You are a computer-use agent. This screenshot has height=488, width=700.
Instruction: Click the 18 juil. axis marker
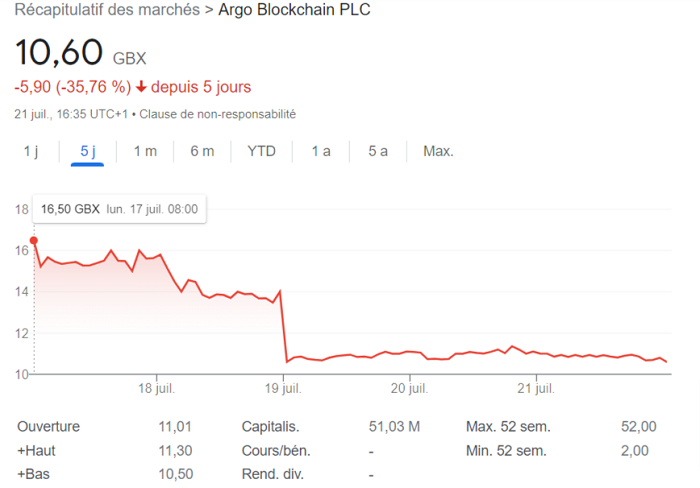156,388
